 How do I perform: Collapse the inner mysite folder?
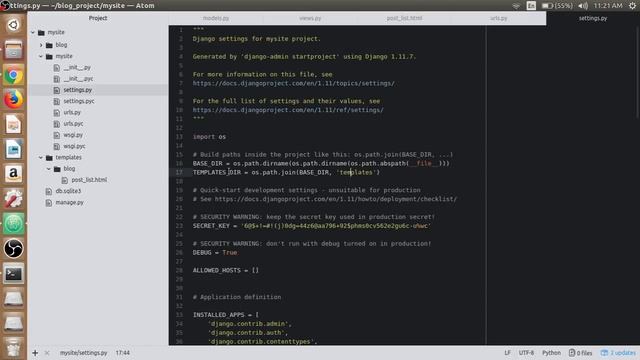[x=41, y=56]
